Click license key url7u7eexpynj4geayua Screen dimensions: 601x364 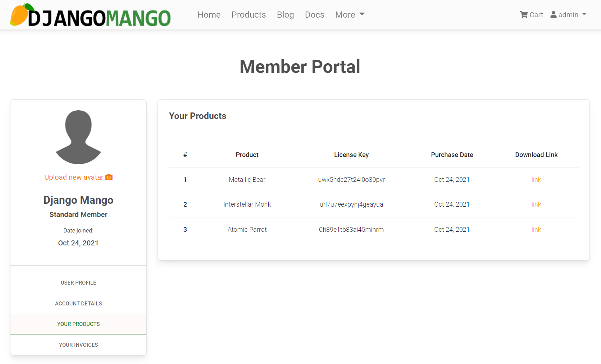351,204
